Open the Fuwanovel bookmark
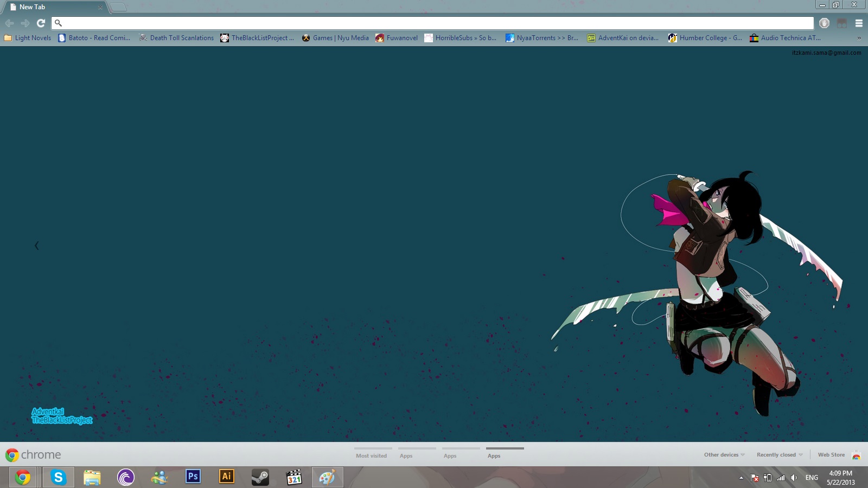This screenshot has width=868, height=488. [397, 38]
